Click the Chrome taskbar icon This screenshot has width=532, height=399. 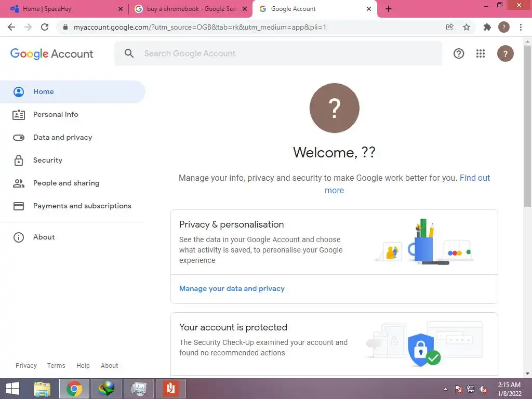pos(74,389)
